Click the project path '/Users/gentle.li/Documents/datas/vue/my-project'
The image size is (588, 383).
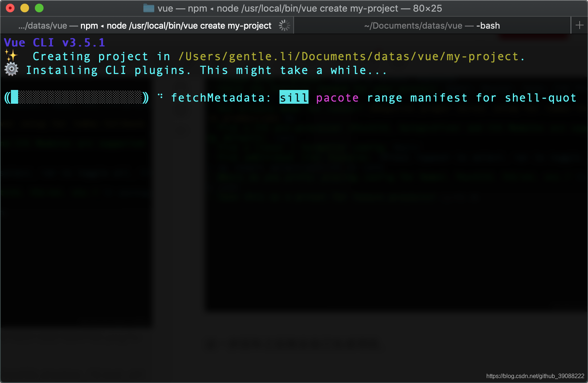(x=348, y=57)
